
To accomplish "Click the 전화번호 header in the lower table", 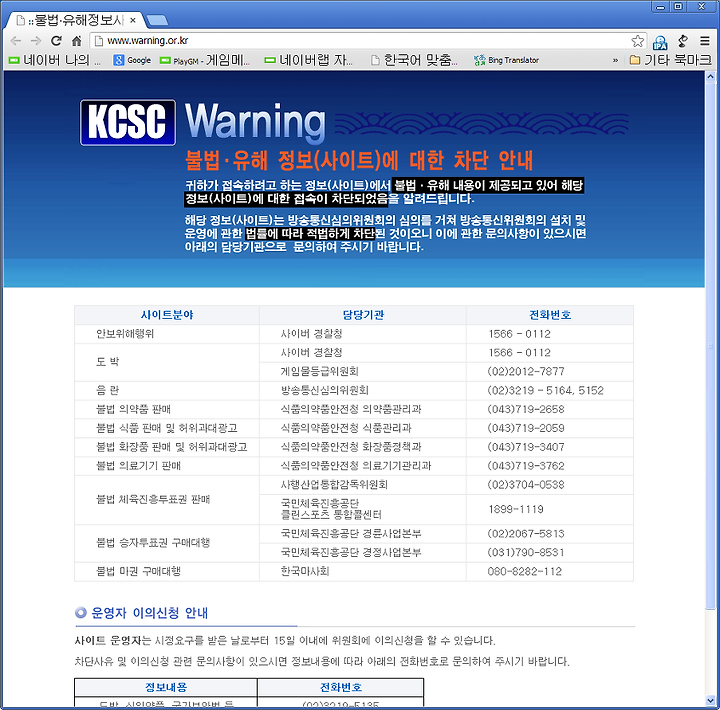I will click(x=341, y=687).
